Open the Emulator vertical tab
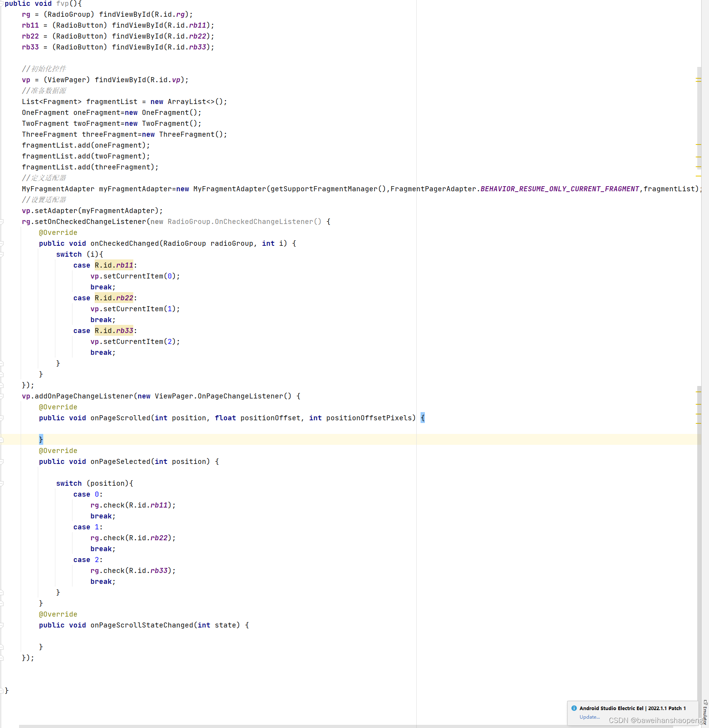This screenshot has width=709, height=728. [x=704, y=715]
